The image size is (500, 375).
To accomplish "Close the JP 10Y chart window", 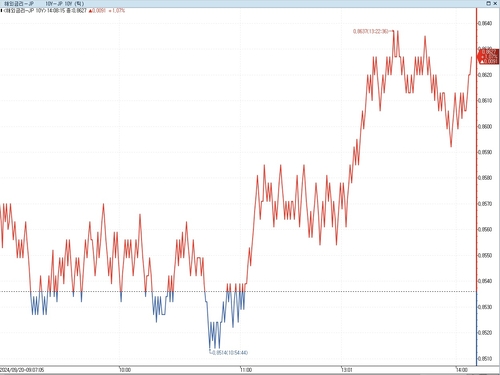I will [x=495, y=3].
